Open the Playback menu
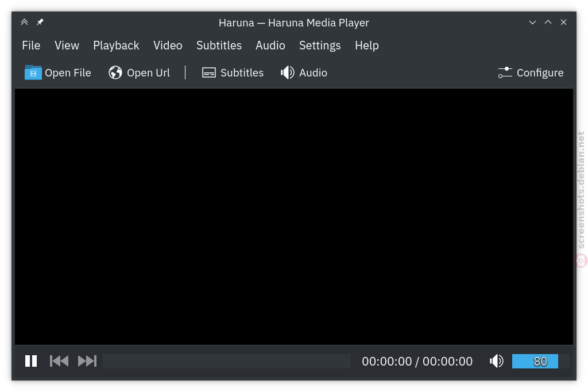The height and width of the screenshot is (392, 588). (x=116, y=45)
